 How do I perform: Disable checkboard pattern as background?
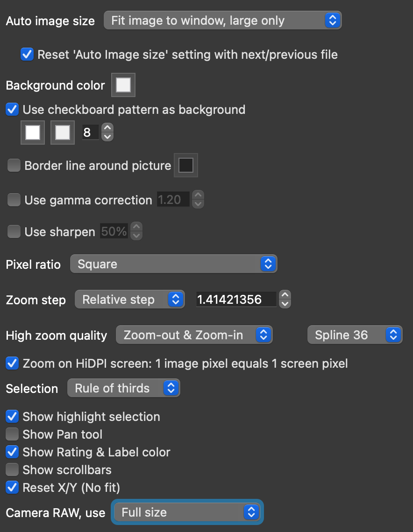(13, 110)
